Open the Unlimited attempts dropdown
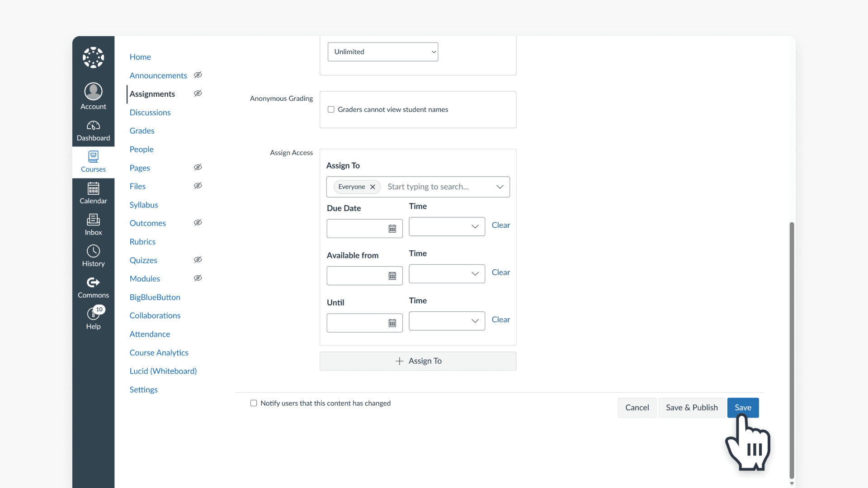This screenshot has height=488, width=868. point(382,52)
